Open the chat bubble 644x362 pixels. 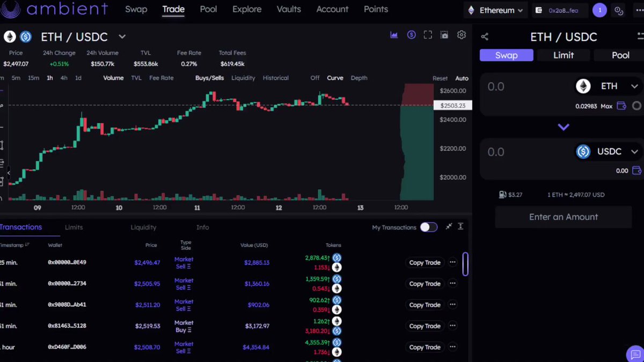coord(635,354)
